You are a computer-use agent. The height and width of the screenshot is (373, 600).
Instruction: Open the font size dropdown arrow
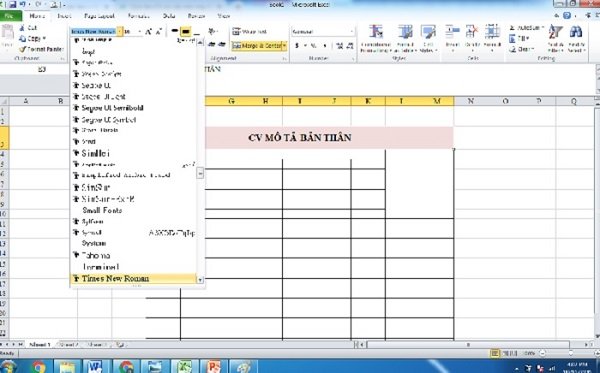(139, 32)
